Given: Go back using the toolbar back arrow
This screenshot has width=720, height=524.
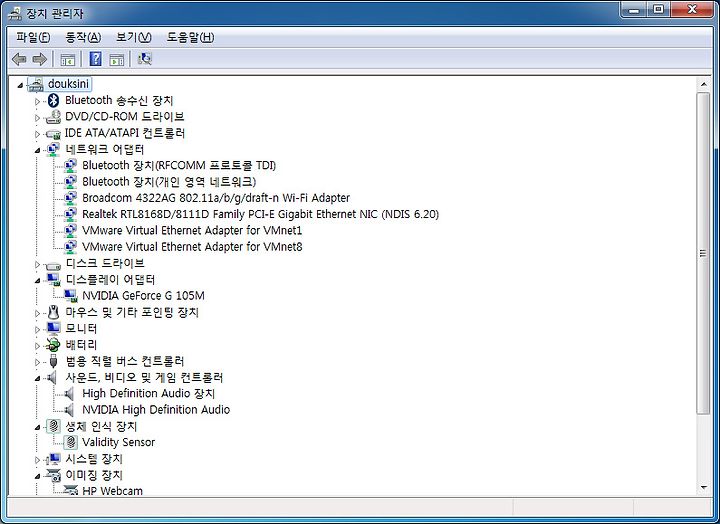Looking at the screenshot, I should [x=19, y=59].
